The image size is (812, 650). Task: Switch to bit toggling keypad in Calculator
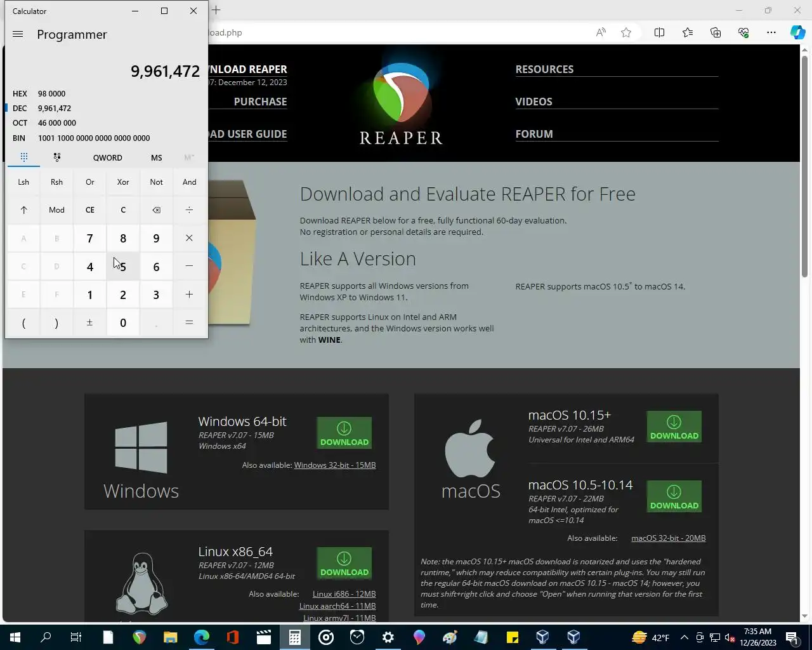pyautogui.click(x=57, y=157)
